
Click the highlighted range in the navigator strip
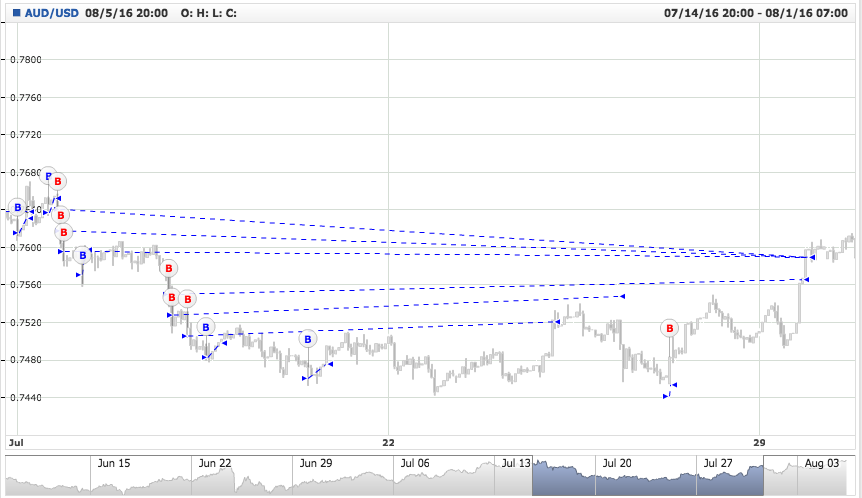(648, 477)
